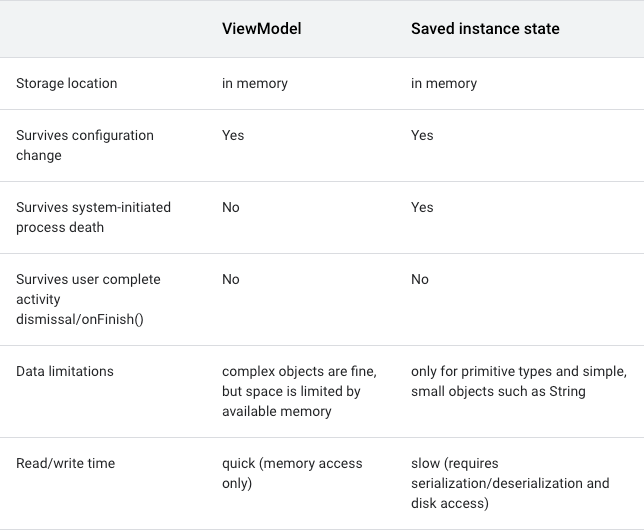Click ViewModel's "No" for system-initiated process death
The height and width of the screenshot is (530, 644).
231,207
